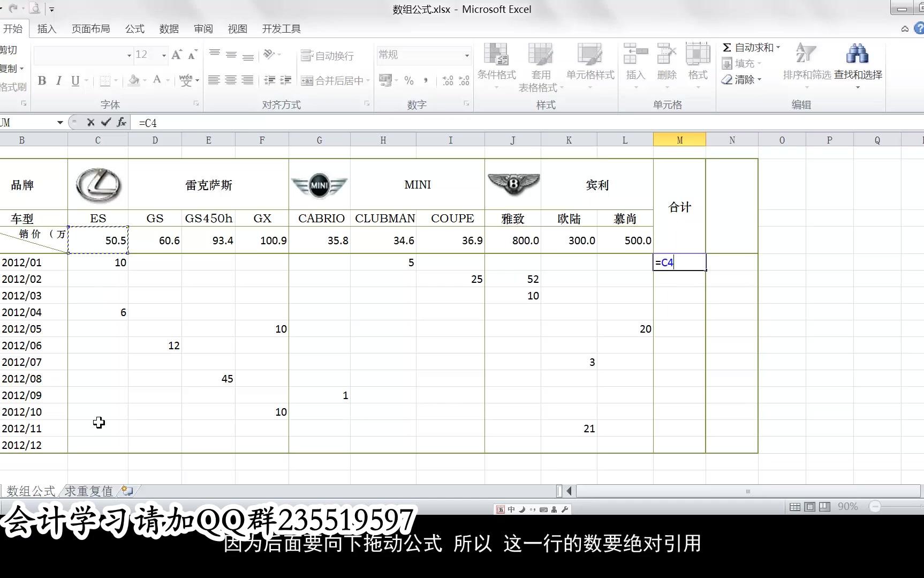Click 自动换行 wrap text button
Screen dimensions: 924x578
(x=327, y=56)
